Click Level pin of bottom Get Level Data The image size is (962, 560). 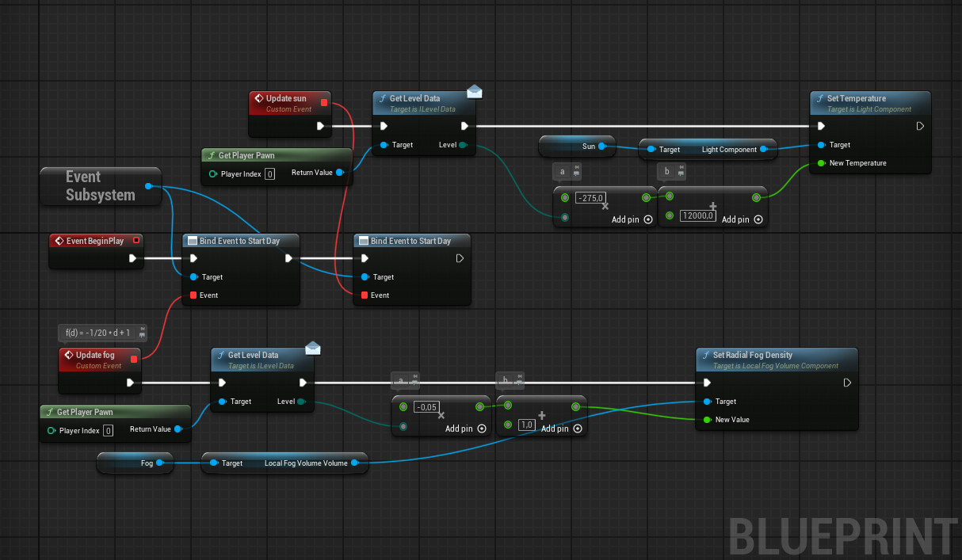coord(301,402)
